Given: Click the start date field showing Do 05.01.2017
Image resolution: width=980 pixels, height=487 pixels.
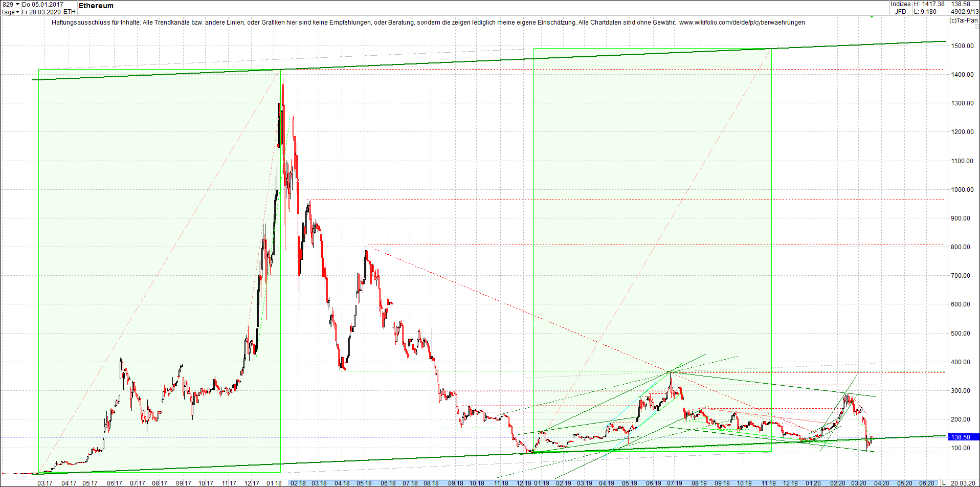Looking at the screenshot, I should [42, 4].
